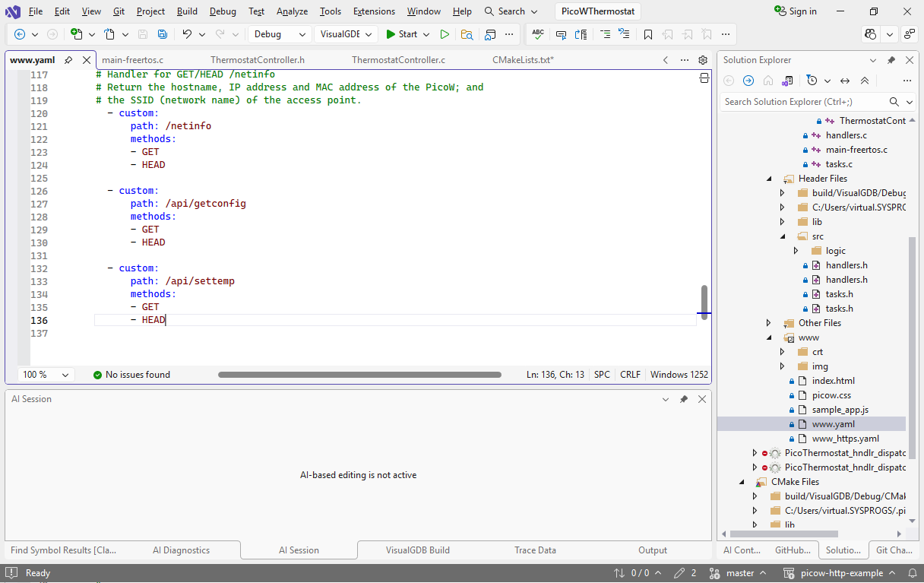Expand the logic folder under src
Screen dimensions: 924x583
click(x=796, y=251)
